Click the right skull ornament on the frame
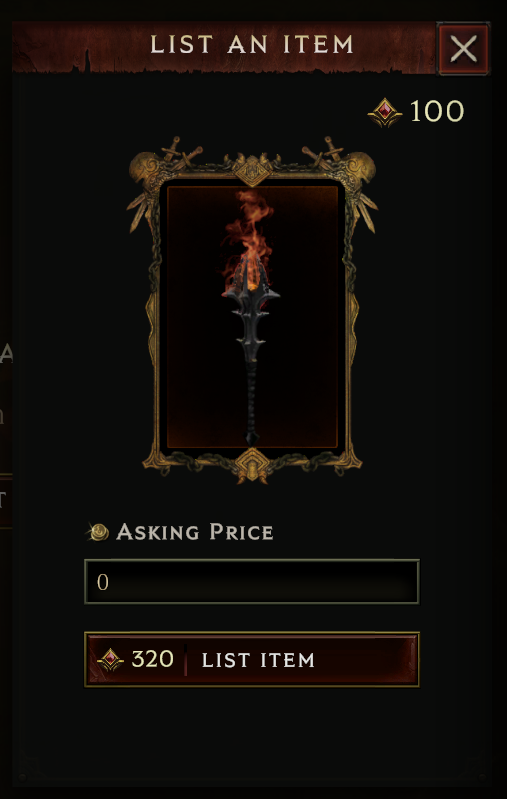 pos(361,167)
